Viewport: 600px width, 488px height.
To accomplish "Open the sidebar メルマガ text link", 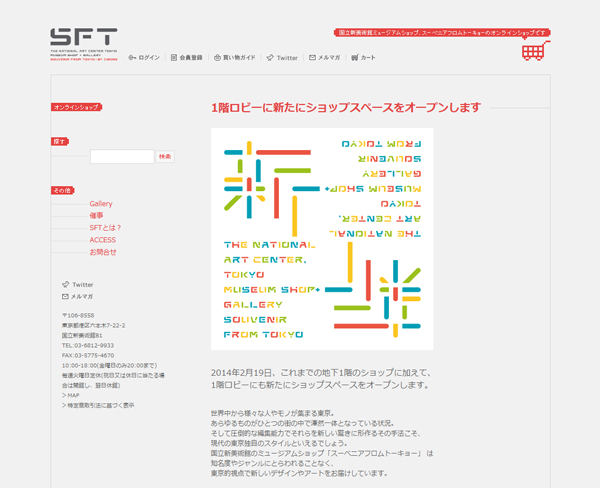I will coord(82,296).
